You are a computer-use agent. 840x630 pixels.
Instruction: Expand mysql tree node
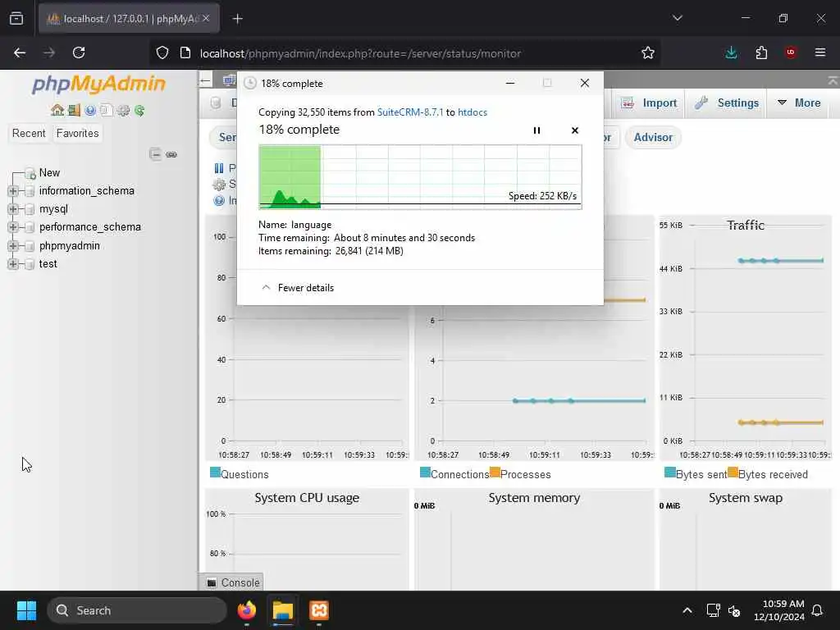click(13, 209)
